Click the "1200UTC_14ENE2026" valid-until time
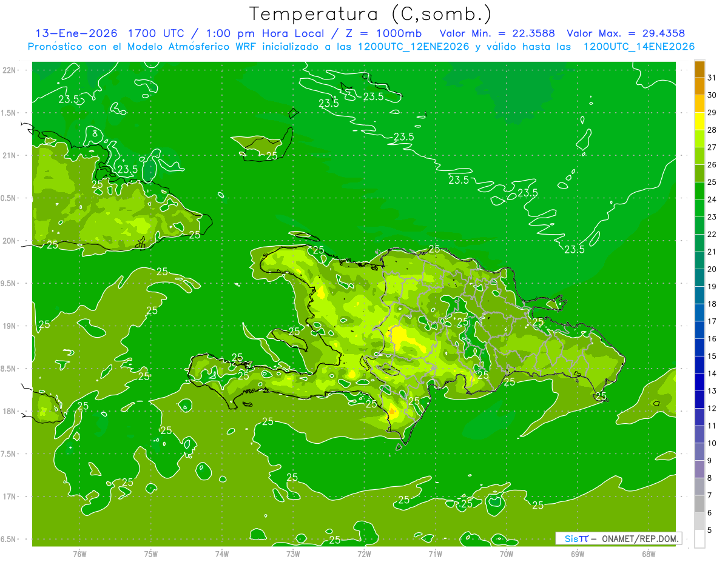This screenshot has width=728, height=562. pyautogui.click(x=639, y=47)
